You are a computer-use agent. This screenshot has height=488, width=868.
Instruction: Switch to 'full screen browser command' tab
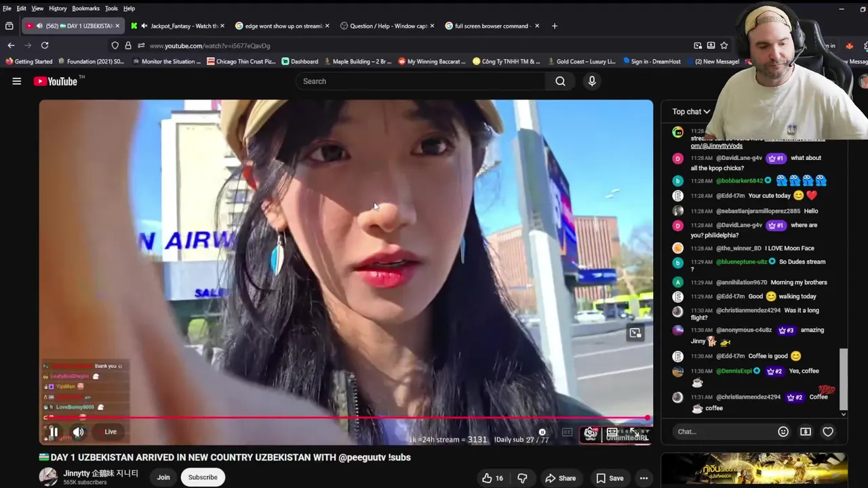coord(491,26)
